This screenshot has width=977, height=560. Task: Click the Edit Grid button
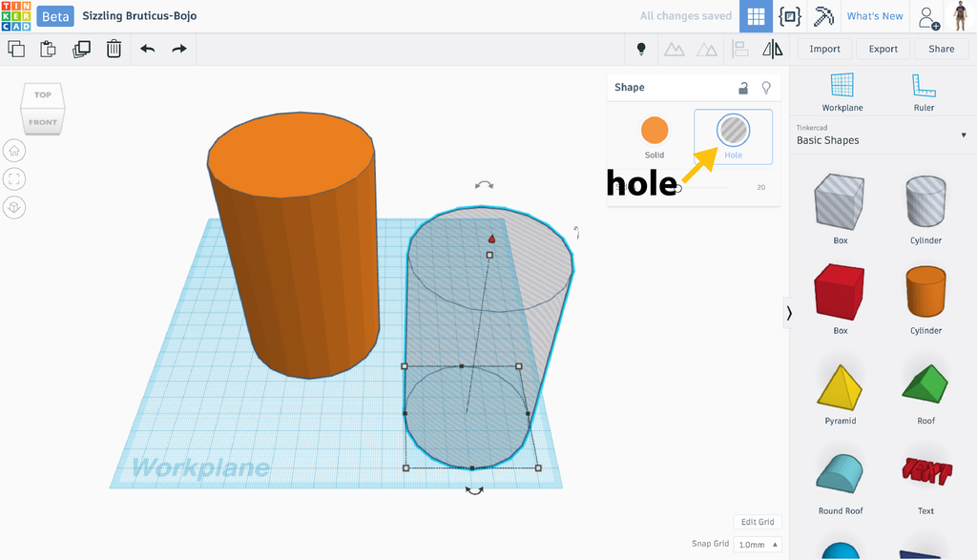tap(758, 522)
